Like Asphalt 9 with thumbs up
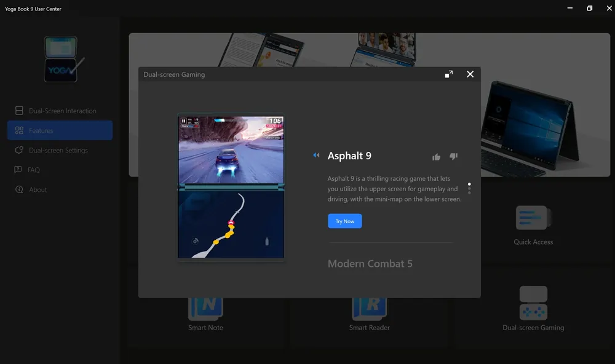Viewport: 615px width, 364px height. click(x=436, y=157)
